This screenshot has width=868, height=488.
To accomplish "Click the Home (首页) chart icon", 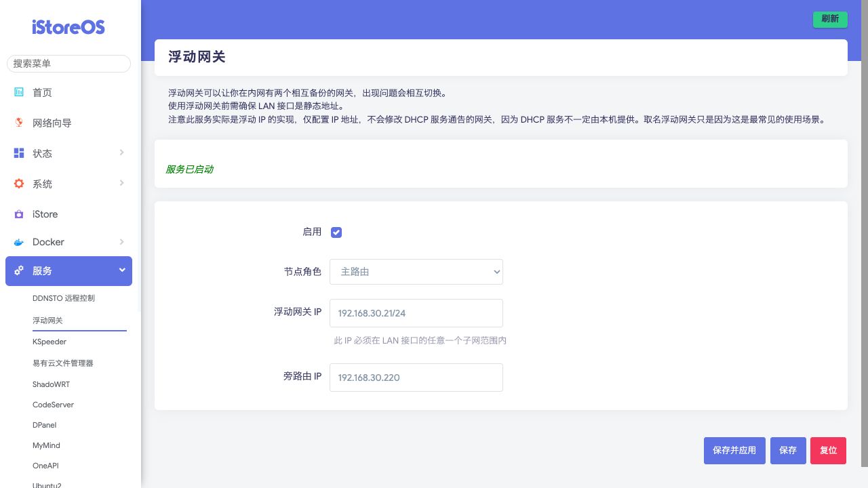I will pos(19,92).
